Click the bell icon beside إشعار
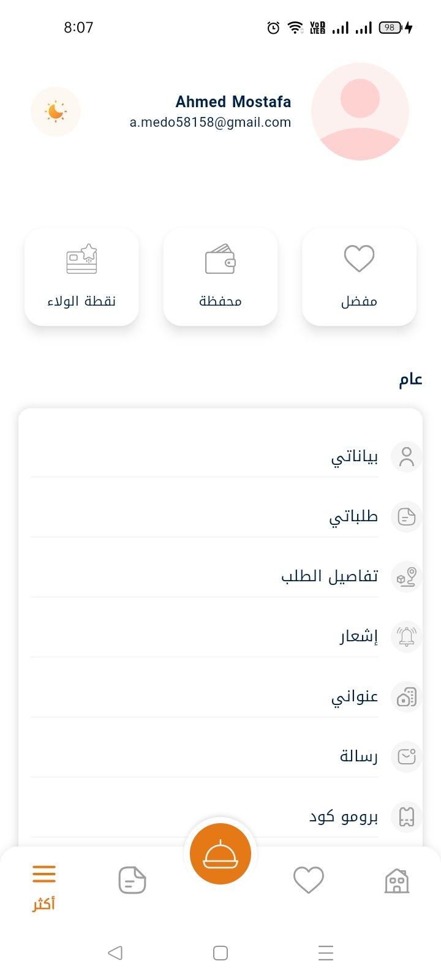 coord(407,637)
